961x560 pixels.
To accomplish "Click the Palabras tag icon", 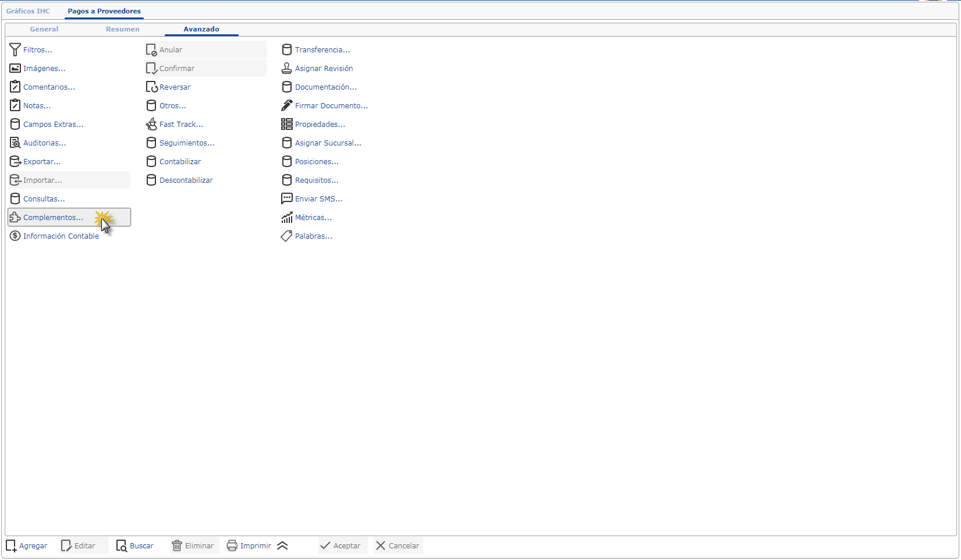I will pos(286,236).
